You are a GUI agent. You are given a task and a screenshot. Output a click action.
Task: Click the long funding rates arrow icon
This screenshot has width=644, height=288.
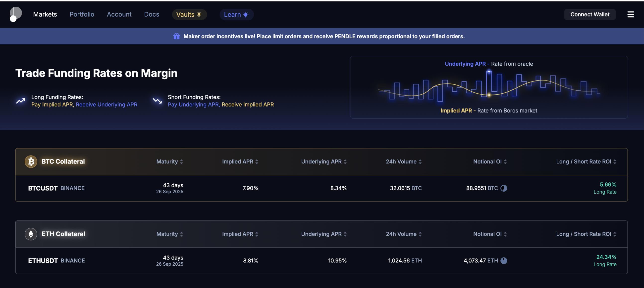pos(21,101)
